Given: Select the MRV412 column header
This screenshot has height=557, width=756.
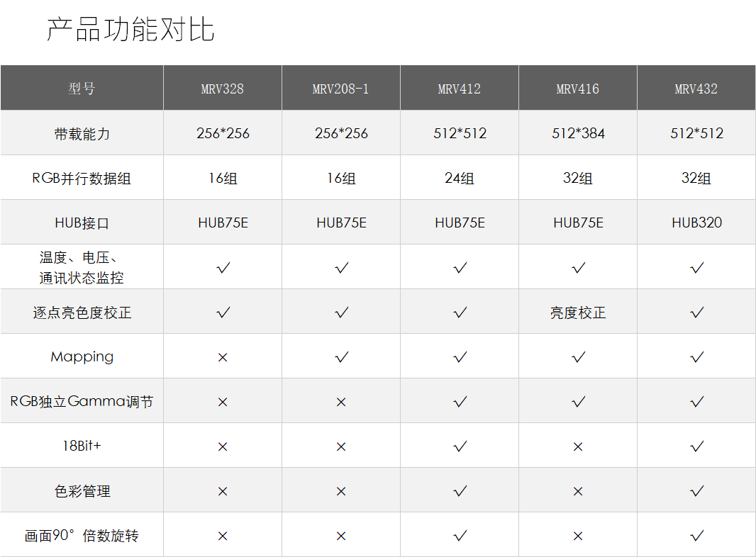Looking at the screenshot, I should [460, 89].
